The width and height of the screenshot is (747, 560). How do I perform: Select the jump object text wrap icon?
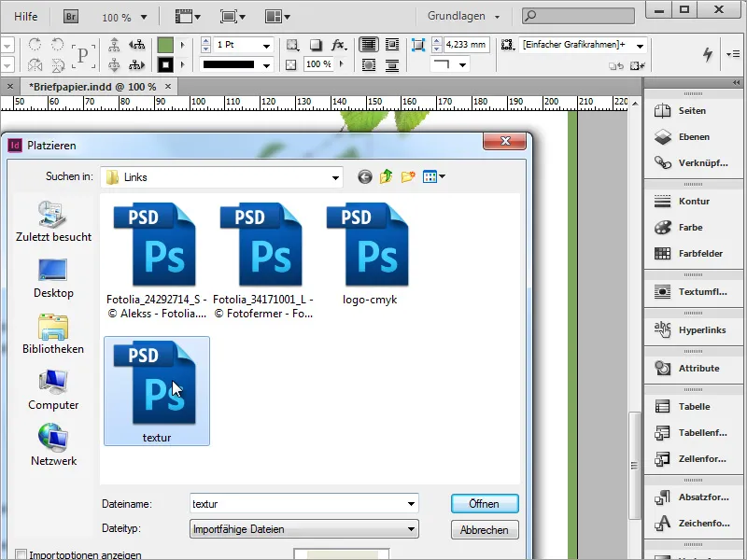point(392,64)
